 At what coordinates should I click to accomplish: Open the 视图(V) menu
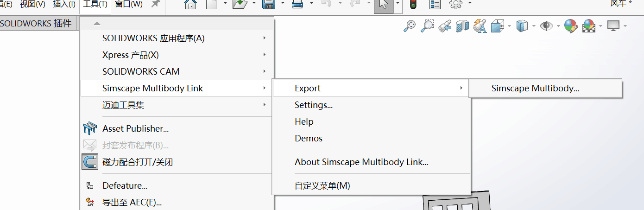32,5
